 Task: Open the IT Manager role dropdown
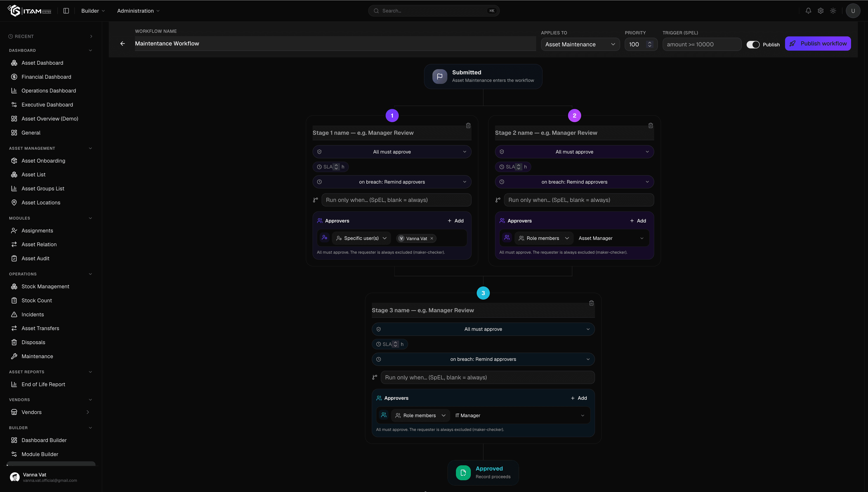(519, 415)
